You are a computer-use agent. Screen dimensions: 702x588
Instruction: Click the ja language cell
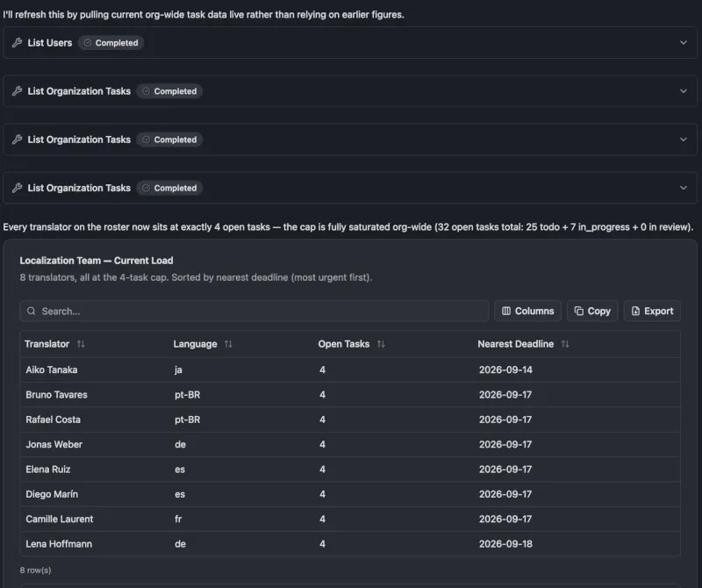(178, 369)
